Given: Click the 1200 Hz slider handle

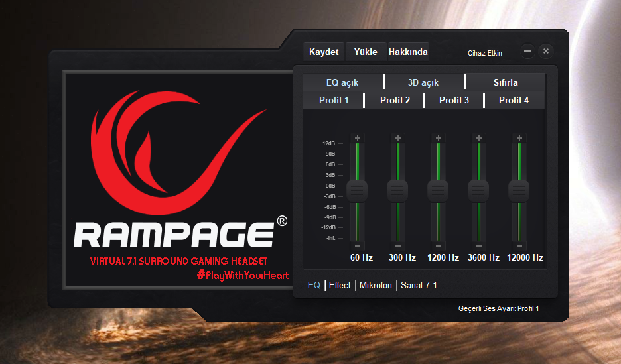Looking at the screenshot, I should 438,191.
